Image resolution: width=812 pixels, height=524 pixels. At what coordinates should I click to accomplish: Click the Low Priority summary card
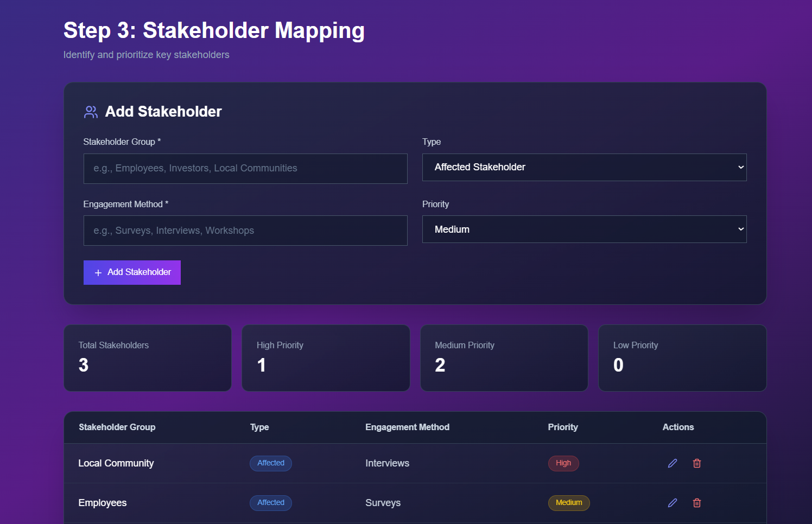[x=682, y=358]
